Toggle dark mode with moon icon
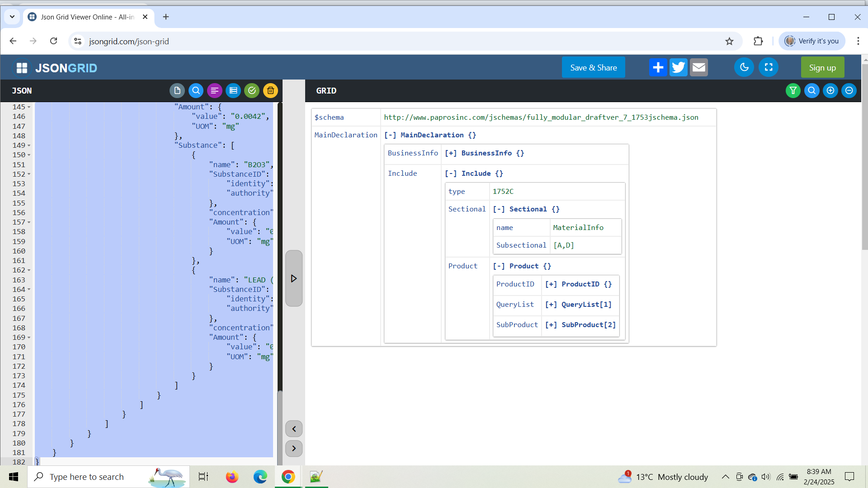The image size is (868, 488). [x=744, y=67]
